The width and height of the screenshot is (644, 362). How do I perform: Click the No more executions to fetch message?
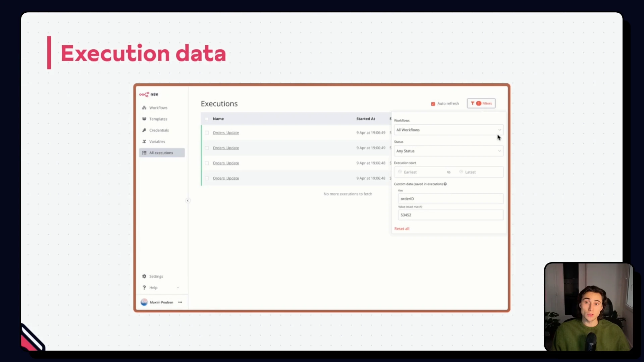[x=348, y=194]
